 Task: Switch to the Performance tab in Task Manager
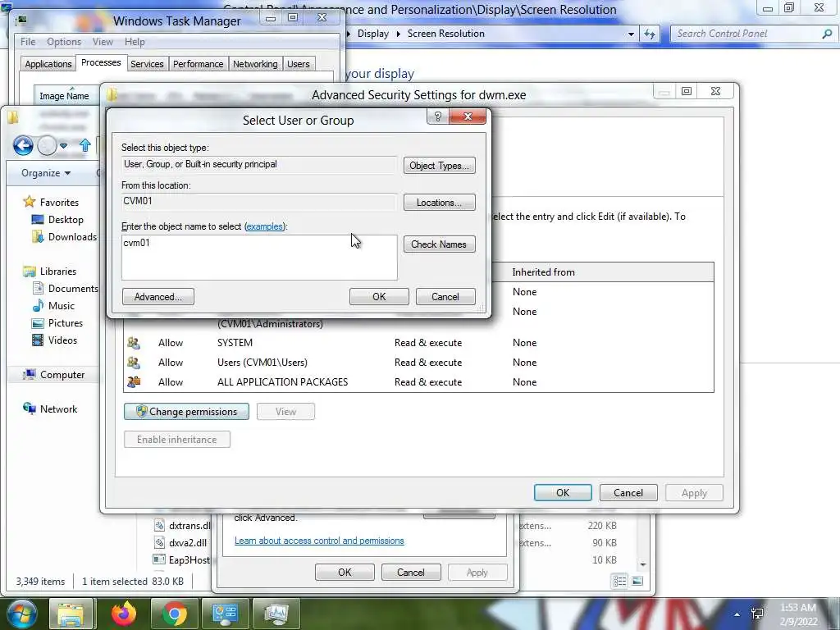(199, 64)
